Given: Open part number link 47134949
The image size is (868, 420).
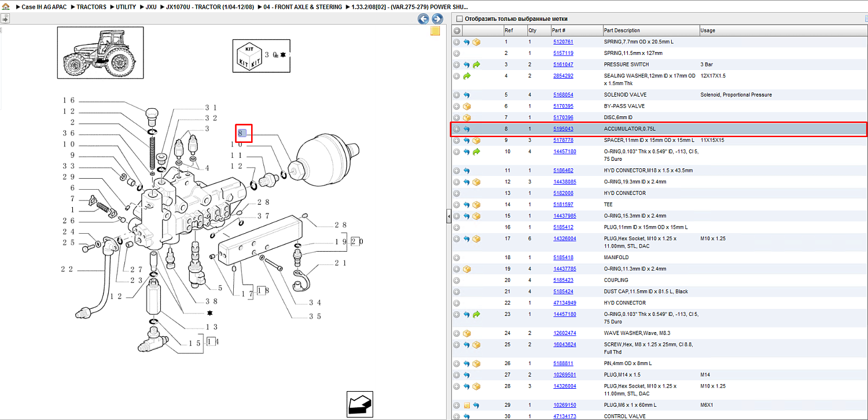Looking at the screenshot, I should pyautogui.click(x=565, y=303).
